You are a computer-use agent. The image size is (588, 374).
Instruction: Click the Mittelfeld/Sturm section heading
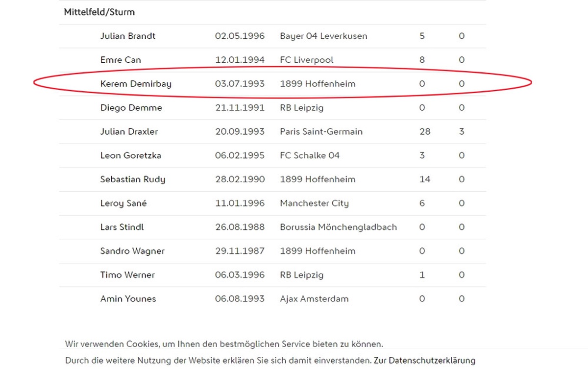coord(99,12)
